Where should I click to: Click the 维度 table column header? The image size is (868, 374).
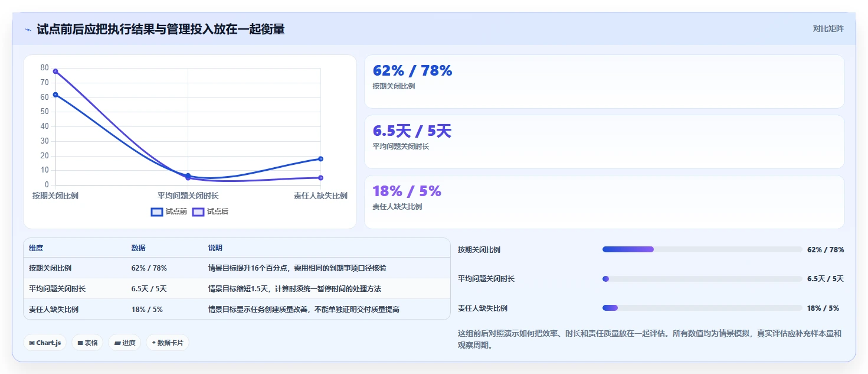pyautogui.click(x=36, y=248)
